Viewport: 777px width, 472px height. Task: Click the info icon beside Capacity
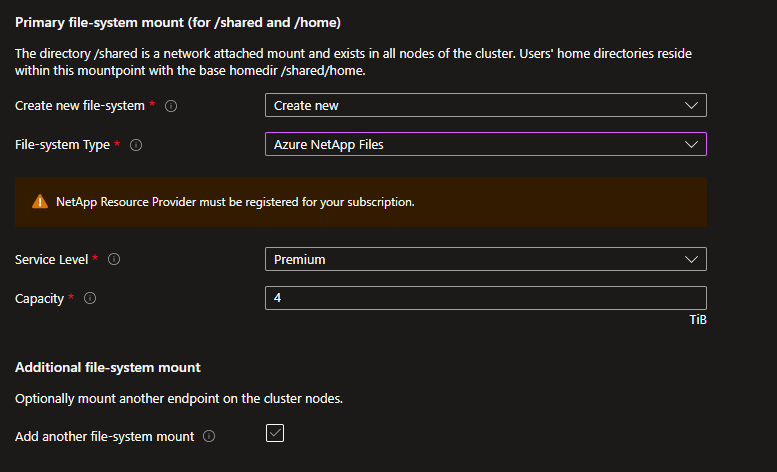90,298
